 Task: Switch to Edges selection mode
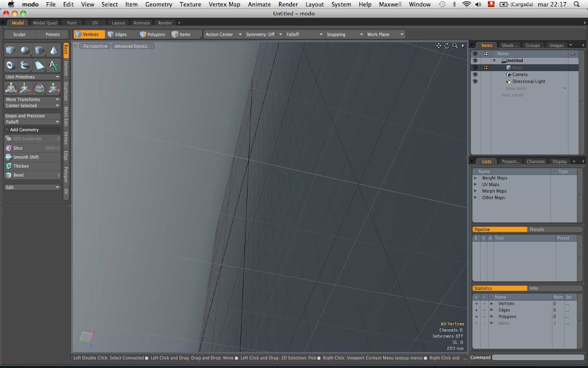(121, 34)
